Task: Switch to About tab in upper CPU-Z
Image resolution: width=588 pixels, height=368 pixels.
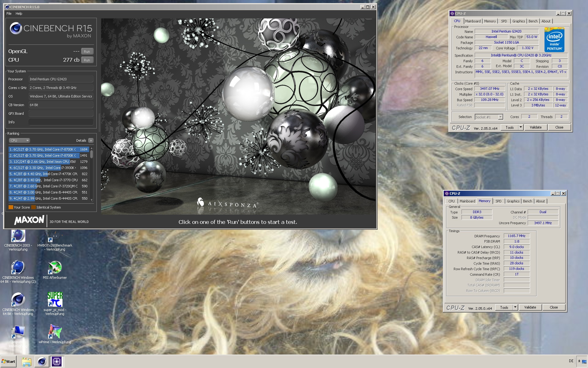Action: (546, 21)
